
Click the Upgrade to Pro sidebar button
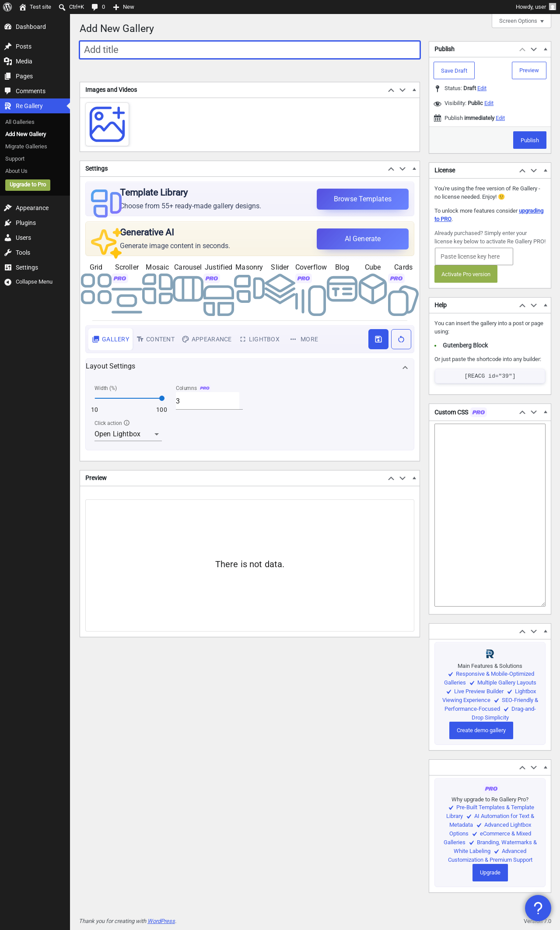pyautogui.click(x=28, y=185)
